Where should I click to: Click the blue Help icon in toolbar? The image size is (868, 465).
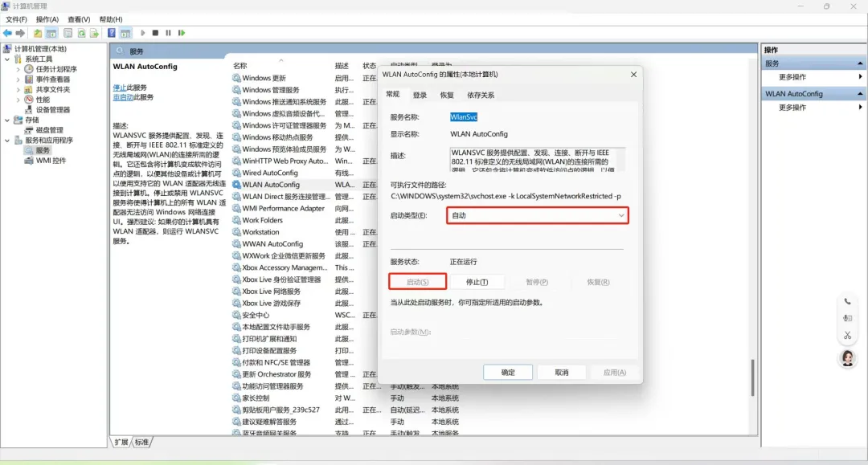coord(112,33)
